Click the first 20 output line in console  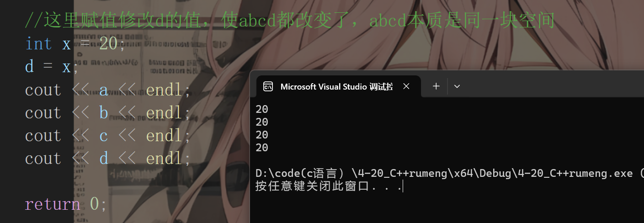point(262,109)
